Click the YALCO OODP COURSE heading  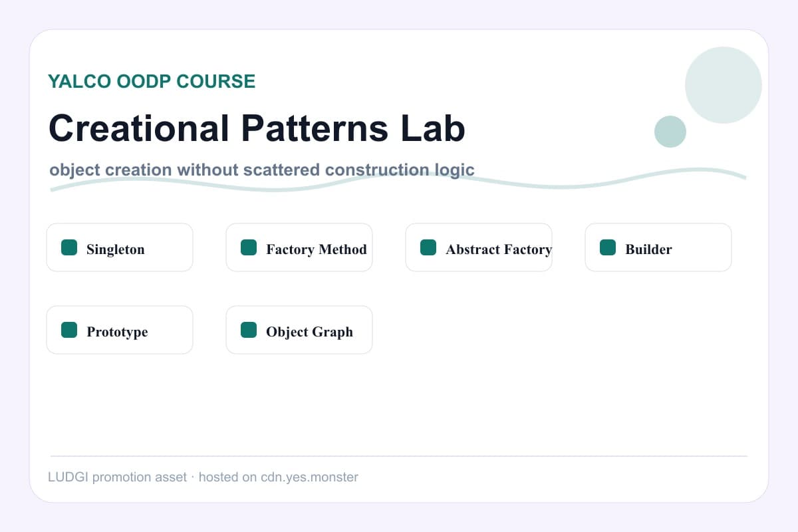click(x=152, y=81)
